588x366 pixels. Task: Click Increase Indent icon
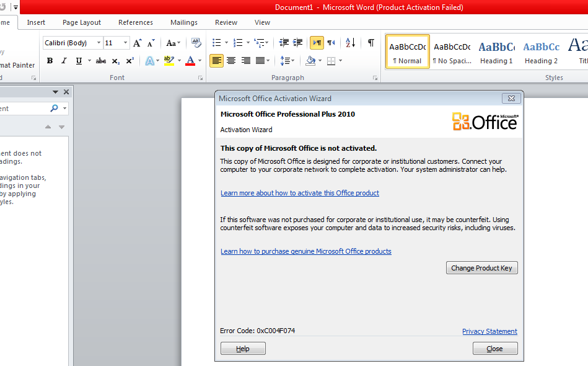[x=298, y=43]
